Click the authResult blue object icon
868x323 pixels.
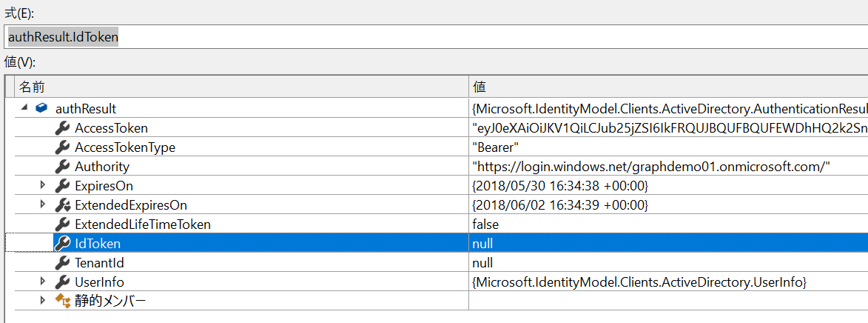pos(41,109)
